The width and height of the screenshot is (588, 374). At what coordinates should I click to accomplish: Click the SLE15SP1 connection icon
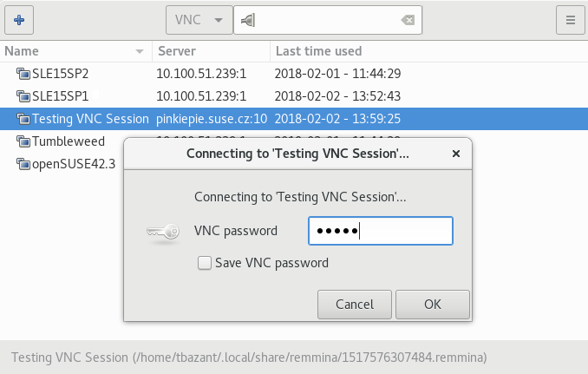[x=23, y=95]
